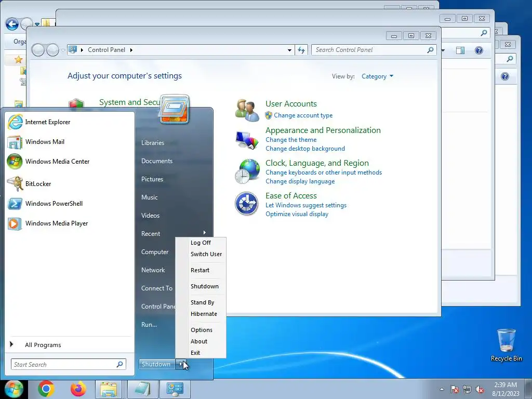Click the search magnifier in Control Panel

(430, 50)
